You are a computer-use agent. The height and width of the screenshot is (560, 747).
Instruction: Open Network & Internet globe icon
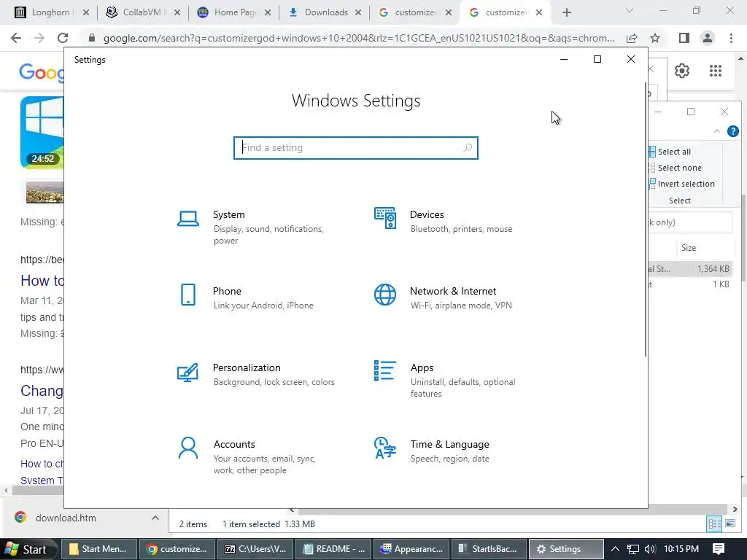(385, 295)
